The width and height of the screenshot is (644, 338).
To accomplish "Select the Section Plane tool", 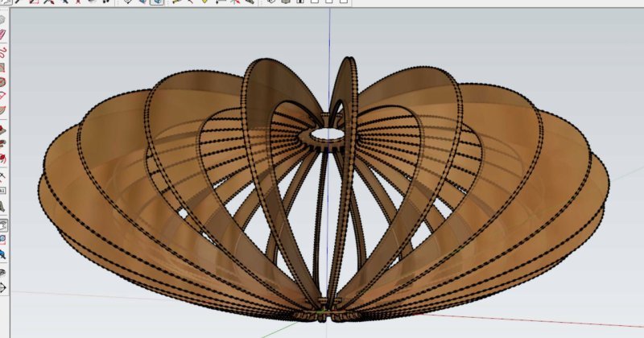I will click(2, 288).
